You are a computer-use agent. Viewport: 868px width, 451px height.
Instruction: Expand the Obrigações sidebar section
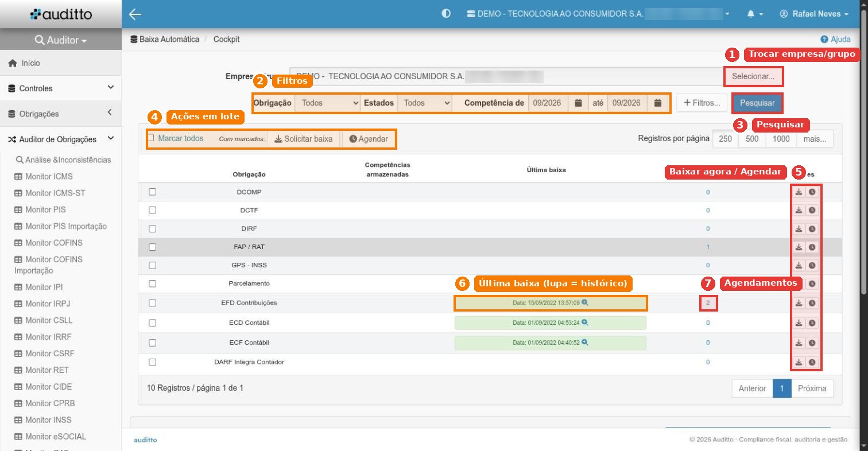(x=61, y=114)
